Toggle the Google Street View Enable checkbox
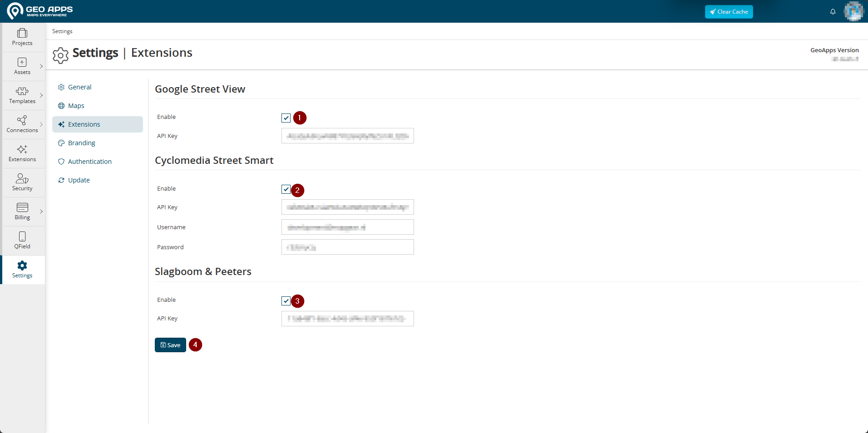 pyautogui.click(x=286, y=118)
